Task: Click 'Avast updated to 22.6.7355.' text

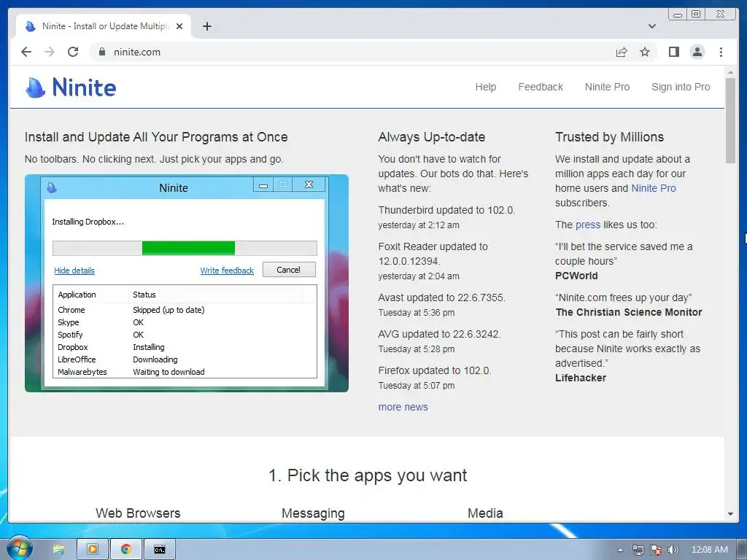Action: click(x=441, y=297)
